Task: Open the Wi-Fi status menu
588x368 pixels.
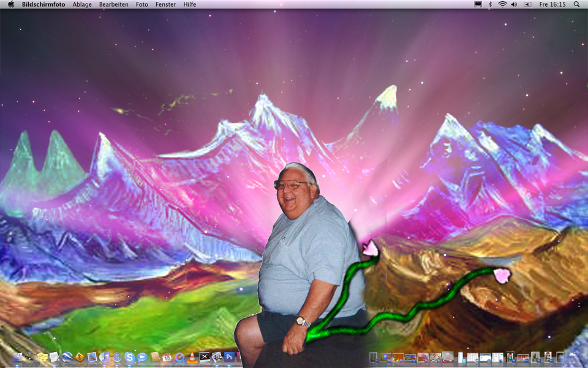Action: 502,4
